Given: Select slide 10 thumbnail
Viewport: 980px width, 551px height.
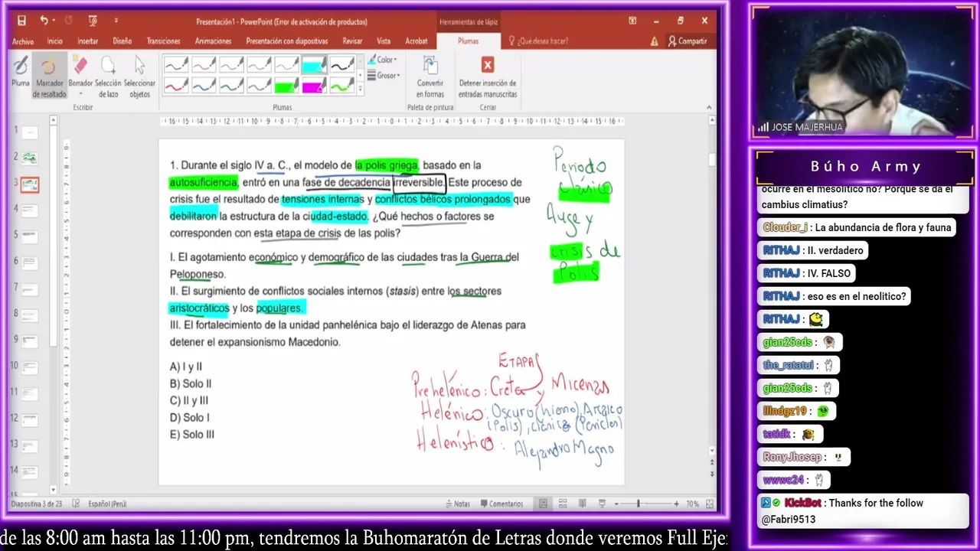Looking at the screenshot, I should [30, 367].
